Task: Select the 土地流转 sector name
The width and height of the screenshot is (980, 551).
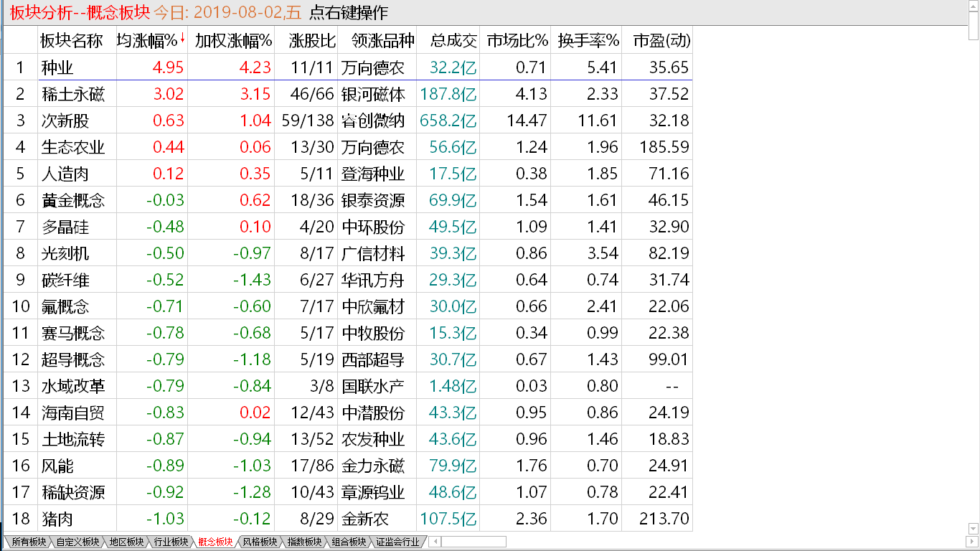Action: point(73,439)
